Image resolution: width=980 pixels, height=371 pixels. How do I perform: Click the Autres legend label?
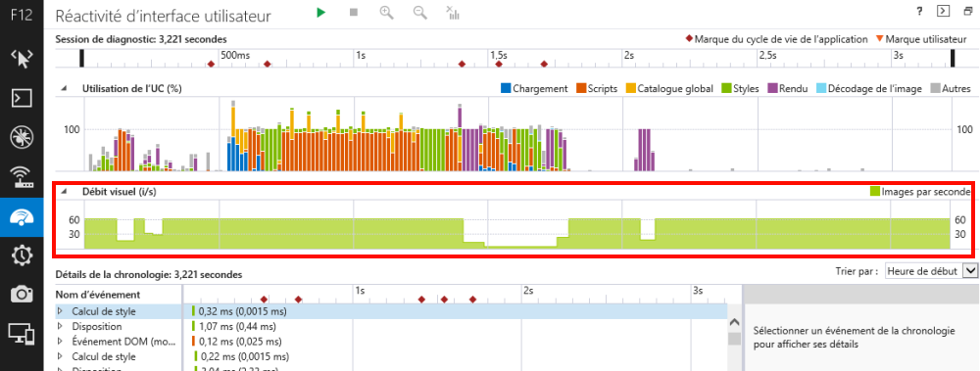[x=956, y=89]
